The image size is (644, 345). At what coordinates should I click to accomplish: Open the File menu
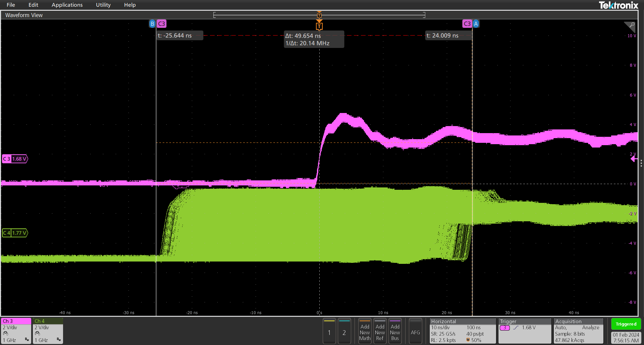[11, 5]
